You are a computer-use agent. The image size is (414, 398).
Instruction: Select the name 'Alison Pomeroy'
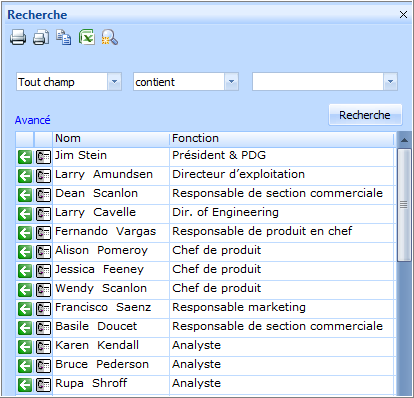(101, 250)
